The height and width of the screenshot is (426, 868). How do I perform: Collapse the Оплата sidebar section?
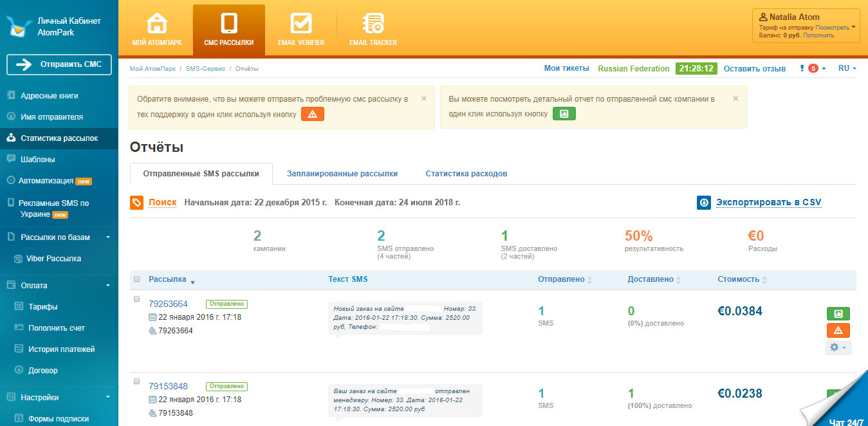pyautogui.click(x=108, y=285)
